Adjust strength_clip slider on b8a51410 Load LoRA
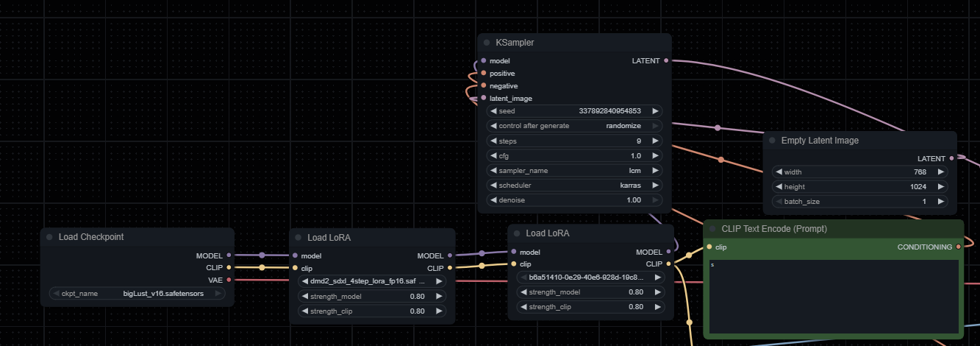Viewport: 980px width, 346px height. click(590, 307)
